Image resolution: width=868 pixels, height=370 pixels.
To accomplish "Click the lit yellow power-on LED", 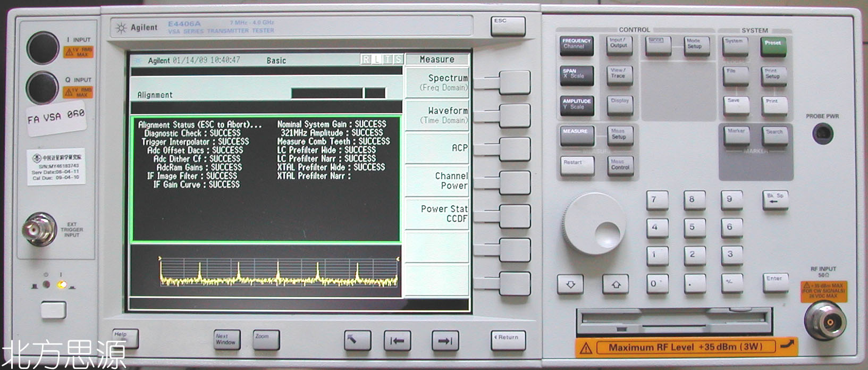I will pos(62,285).
